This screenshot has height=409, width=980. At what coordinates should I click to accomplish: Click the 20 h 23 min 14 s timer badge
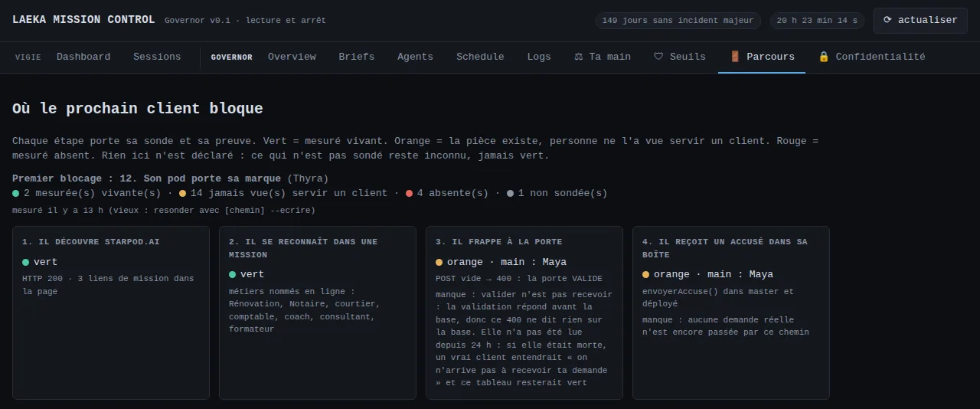[817, 21]
